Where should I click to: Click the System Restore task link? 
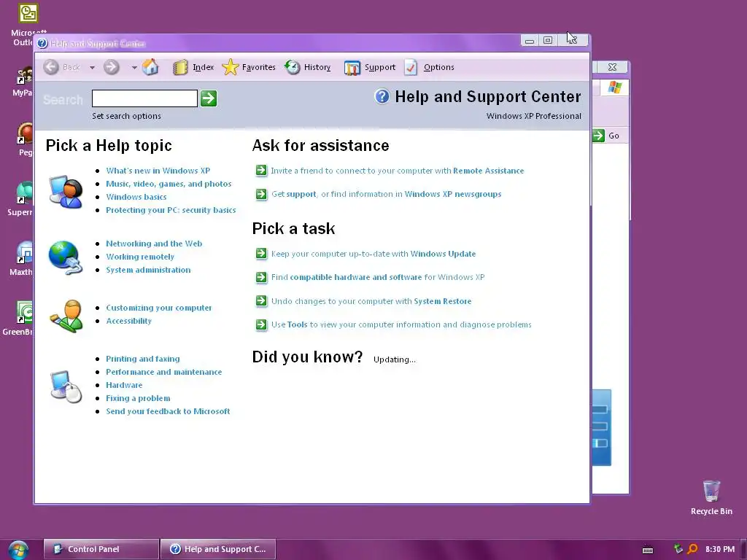tap(443, 301)
